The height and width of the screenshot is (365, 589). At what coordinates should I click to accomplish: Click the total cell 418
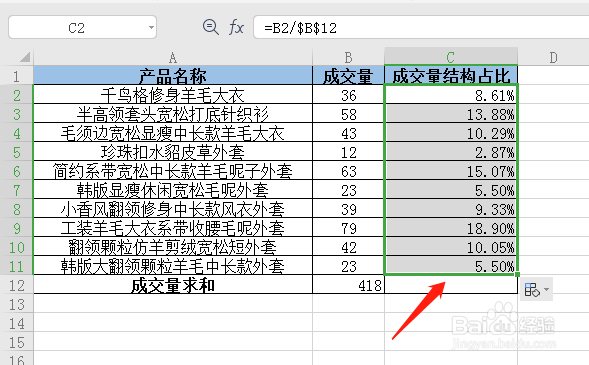click(348, 285)
